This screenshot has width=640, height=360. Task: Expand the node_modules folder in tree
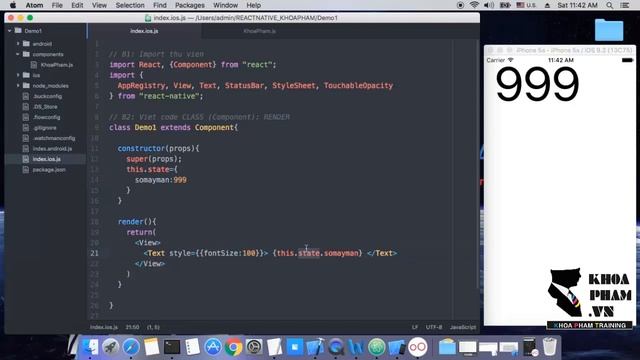click(18, 86)
